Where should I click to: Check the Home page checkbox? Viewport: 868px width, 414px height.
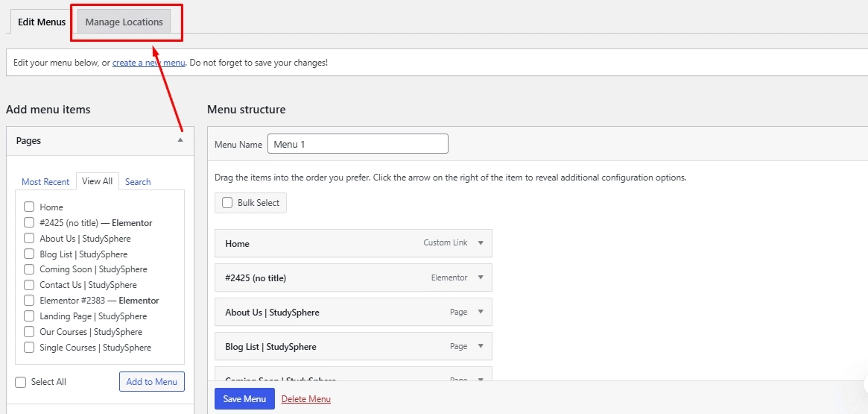pos(29,207)
